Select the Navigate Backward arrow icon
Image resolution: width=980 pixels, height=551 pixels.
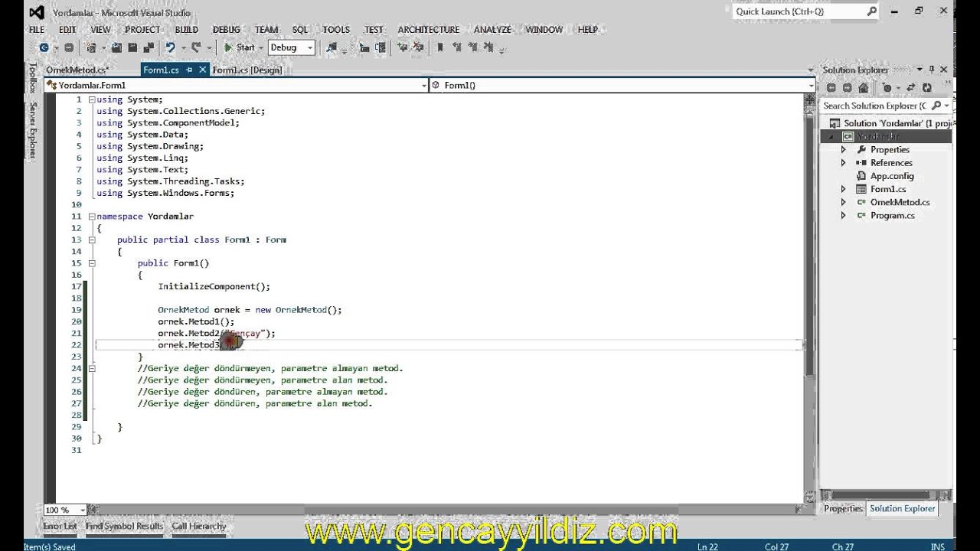click(x=44, y=47)
